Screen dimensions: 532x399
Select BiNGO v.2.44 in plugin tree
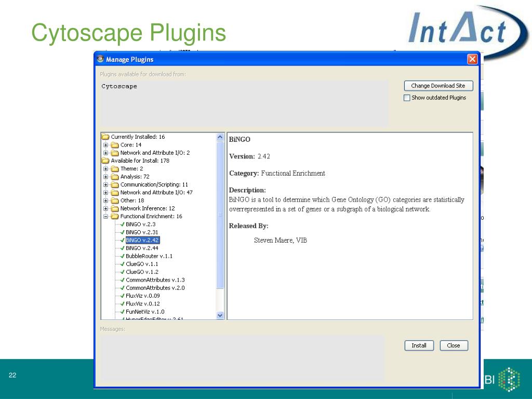coord(142,248)
